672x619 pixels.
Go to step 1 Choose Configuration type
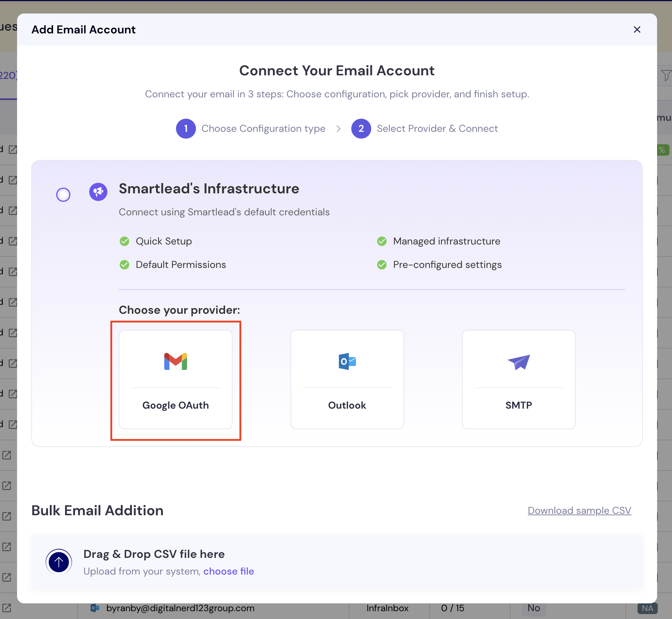tap(251, 128)
